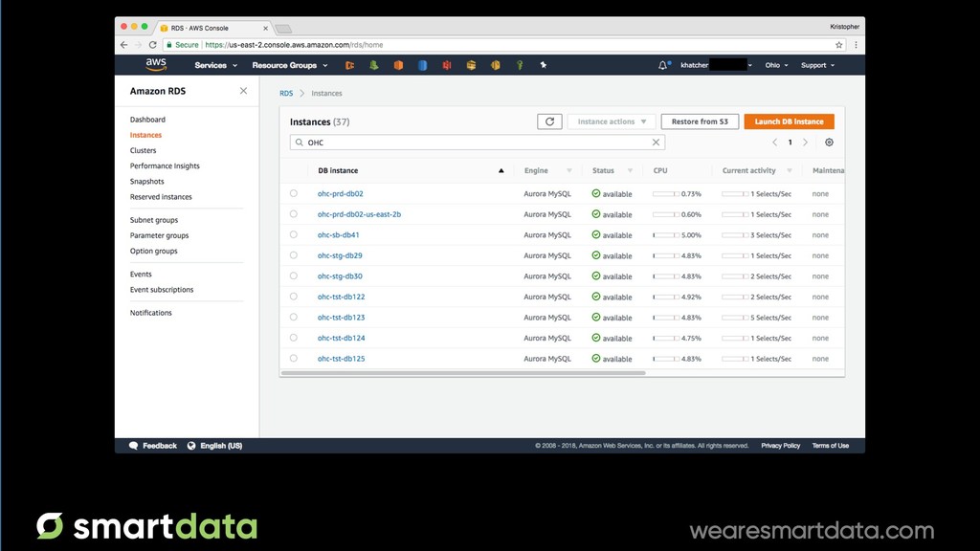Select radio button for ohc-sb-db41

coord(293,235)
